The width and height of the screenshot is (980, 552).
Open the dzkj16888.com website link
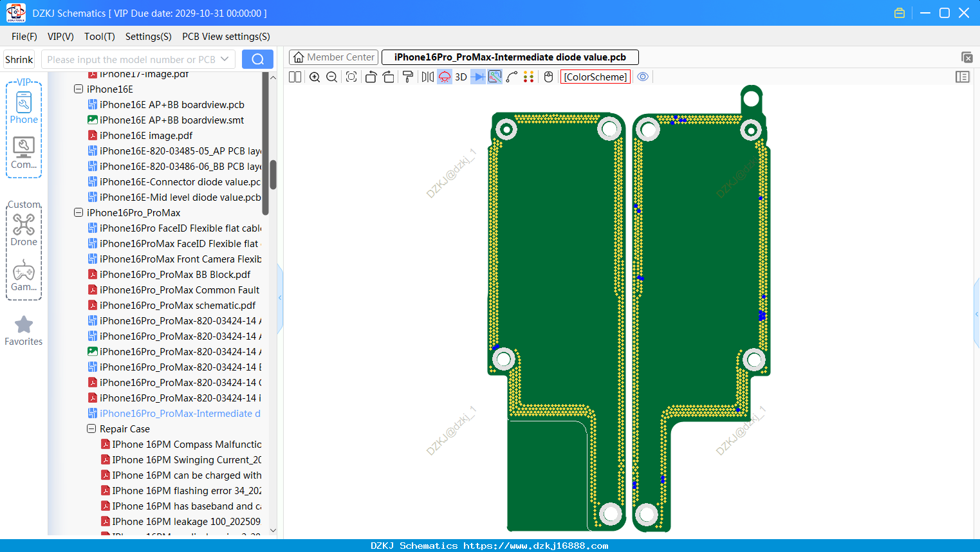536,546
